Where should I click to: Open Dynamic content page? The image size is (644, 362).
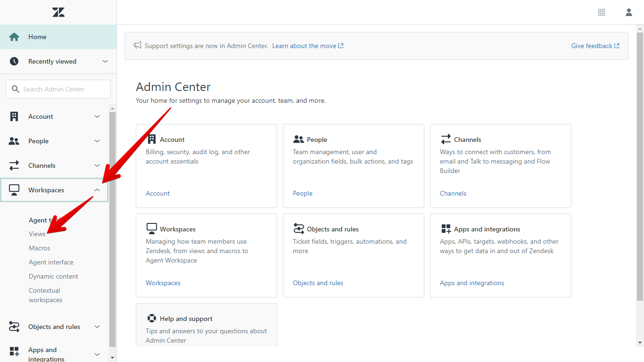(53, 276)
